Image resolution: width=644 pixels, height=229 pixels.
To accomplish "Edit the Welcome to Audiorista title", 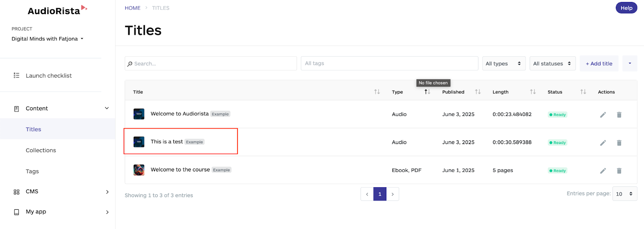I will (603, 115).
